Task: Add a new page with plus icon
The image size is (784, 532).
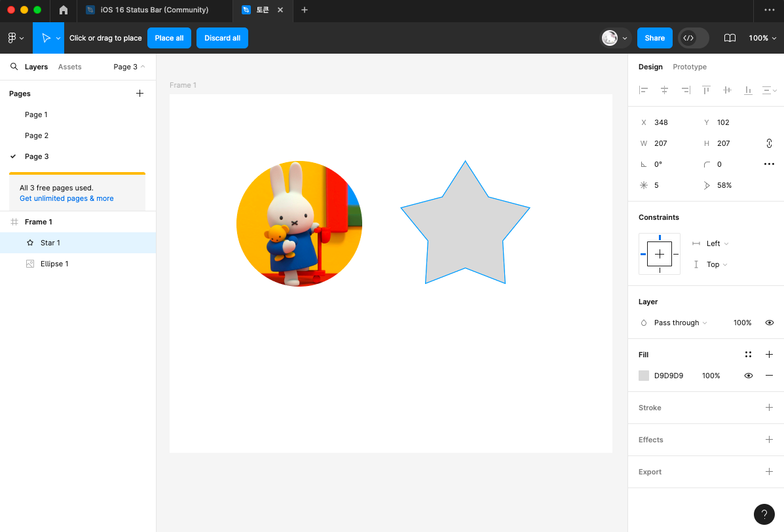Action: pos(140,94)
